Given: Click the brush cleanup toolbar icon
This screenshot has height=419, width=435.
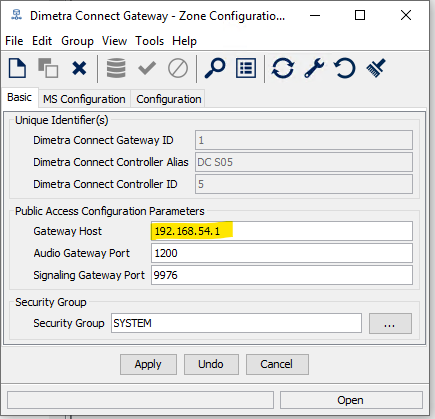Looking at the screenshot, I should [x=376, y=68].
